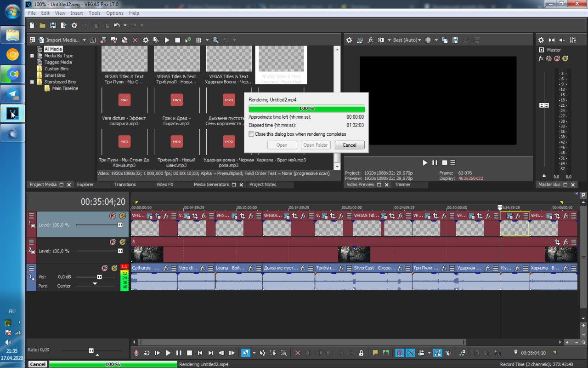Open the Insert menu

coord(77,13)
